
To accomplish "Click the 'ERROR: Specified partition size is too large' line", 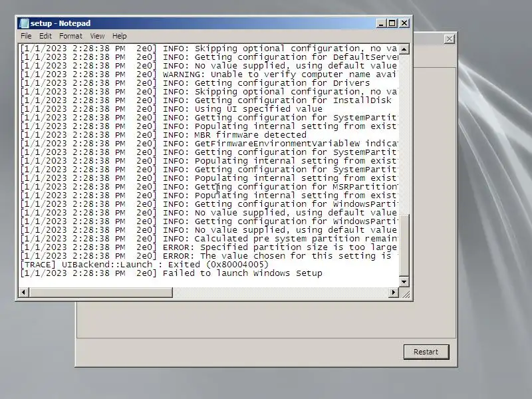I will coord(209,247).
